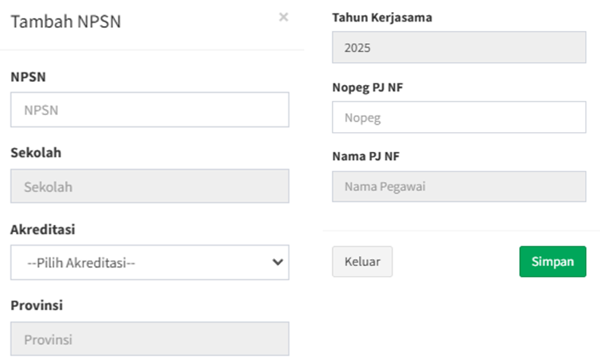Image resolution: width=600 pixels, height=364 pixels.
Task: Click the NPSN input field
Action: click(x=149, y=110)
